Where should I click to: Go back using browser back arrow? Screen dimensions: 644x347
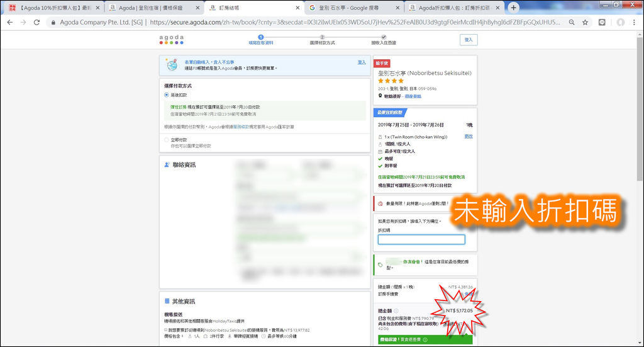[10, 22]
